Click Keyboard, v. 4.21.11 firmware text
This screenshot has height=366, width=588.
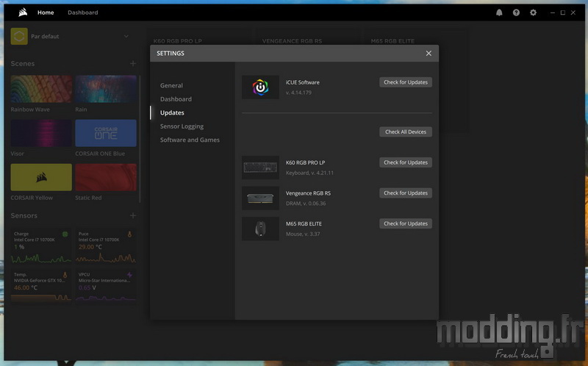[x=309, y=173]
